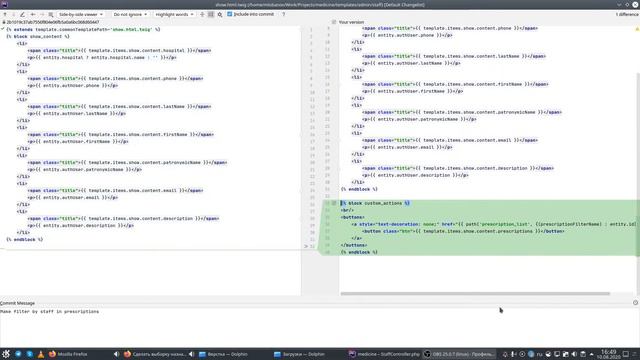Open display configuration tray icon
The height and width of the screenshot is (360, 640).
557,354
